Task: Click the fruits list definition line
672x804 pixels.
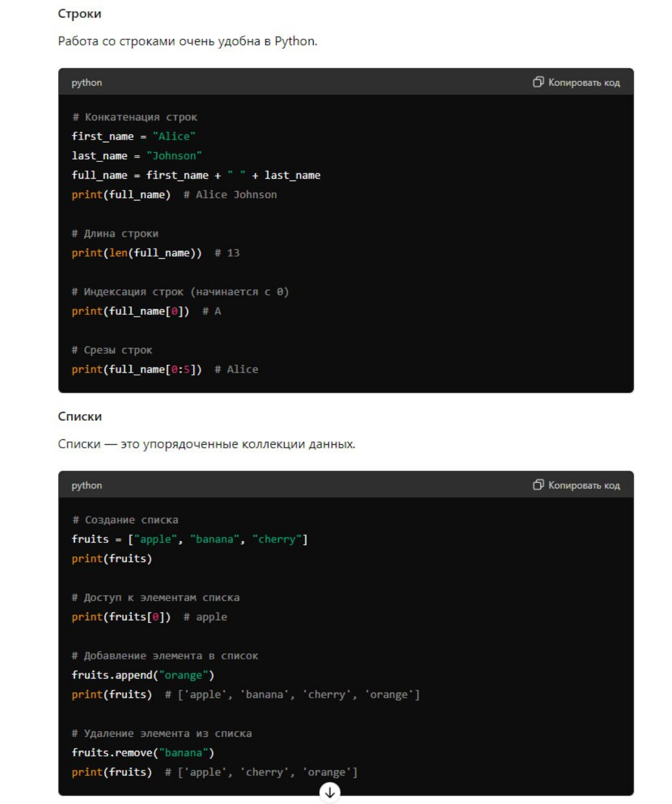Action: 190,539
